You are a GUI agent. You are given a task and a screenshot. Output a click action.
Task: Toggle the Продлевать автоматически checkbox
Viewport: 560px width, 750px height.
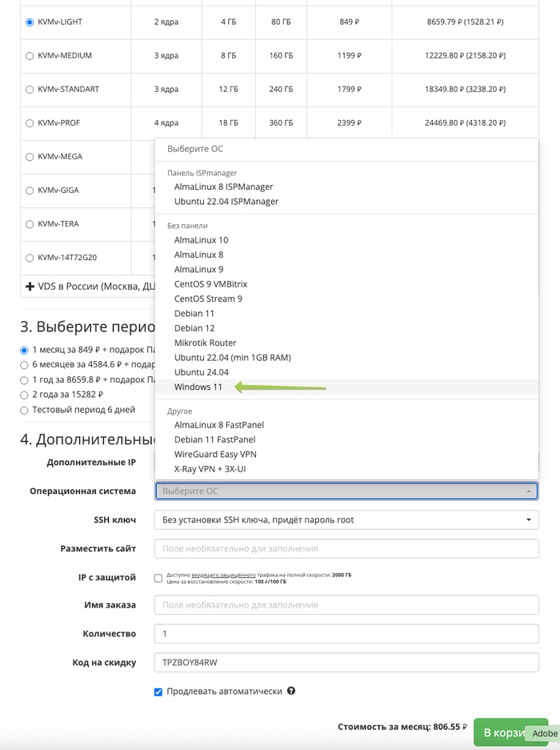coord(158,692)
